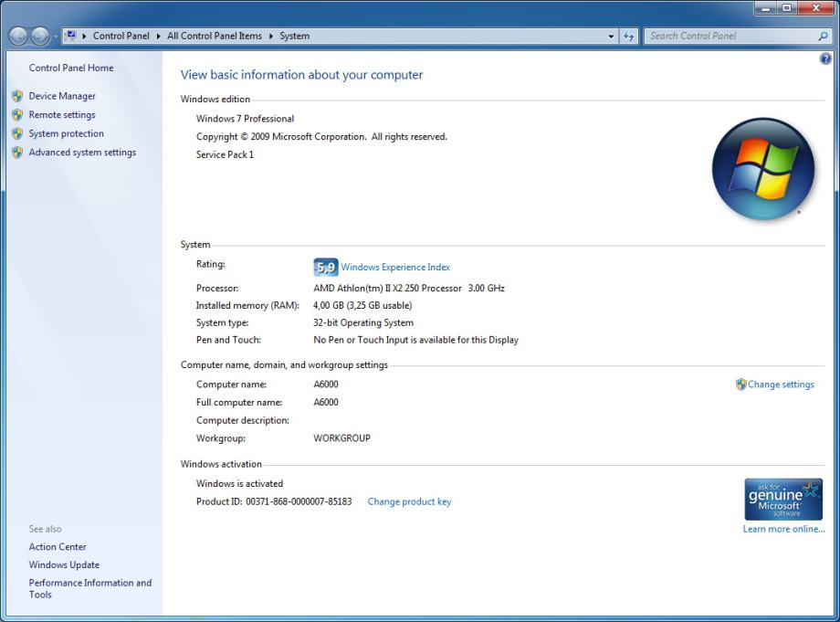Open the recent pages dropdown near nav arrows
The width and height of the screenshot is (840, 622).
[x=56, y=37]
